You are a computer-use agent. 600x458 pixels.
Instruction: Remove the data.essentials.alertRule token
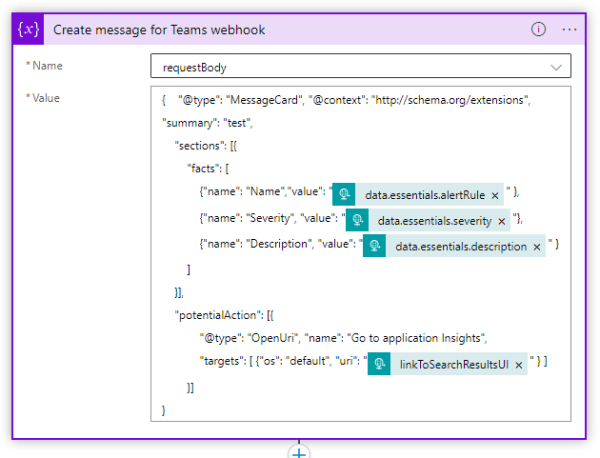coord(495,196)
